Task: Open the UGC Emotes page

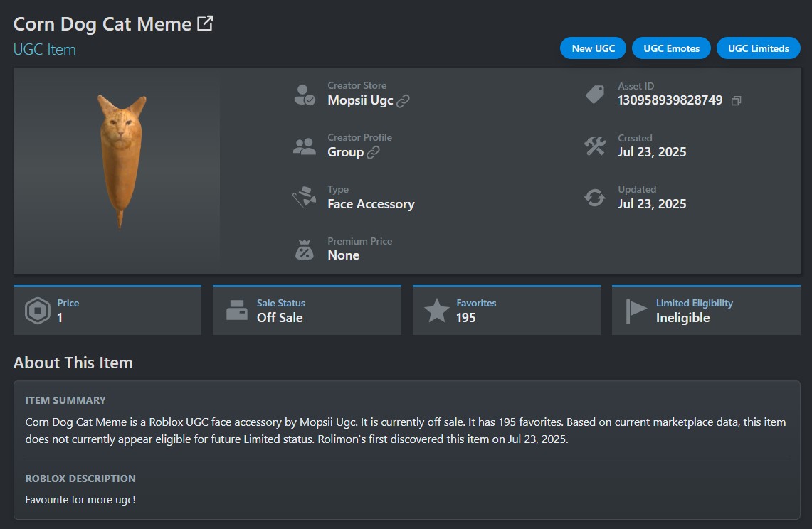Action: (671, 48)
